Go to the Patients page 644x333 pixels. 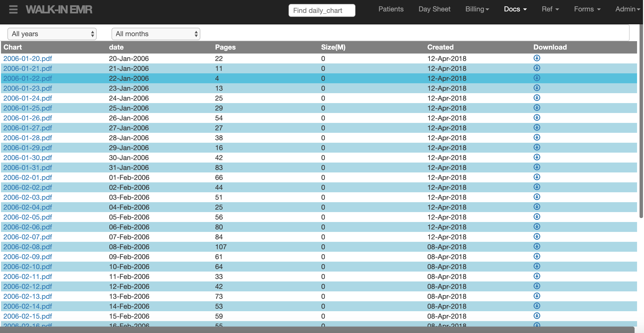coord(391,9)
